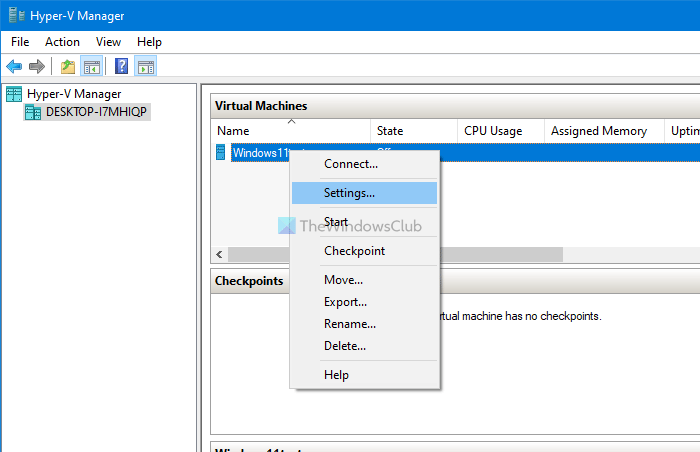
Task: Choose Move... from the context menu
Action: 364,280
